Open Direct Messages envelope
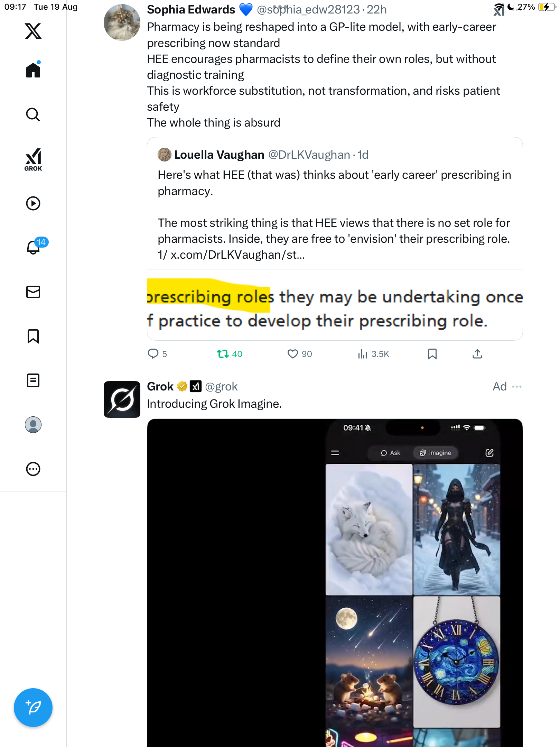The height and width of the screenshot is (747, 560). (33, 292)
